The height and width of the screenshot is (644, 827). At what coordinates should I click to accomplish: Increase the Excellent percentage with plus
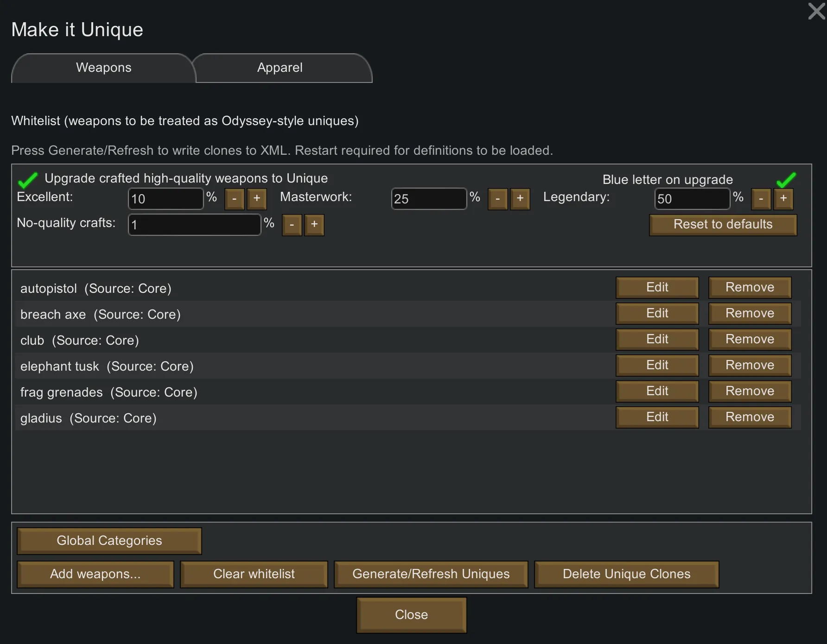point(256,199)
